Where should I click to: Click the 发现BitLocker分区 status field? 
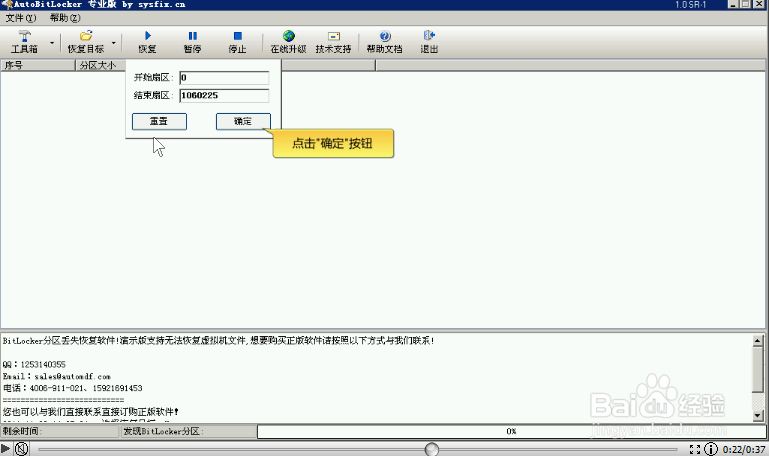(x=188, y=431)
